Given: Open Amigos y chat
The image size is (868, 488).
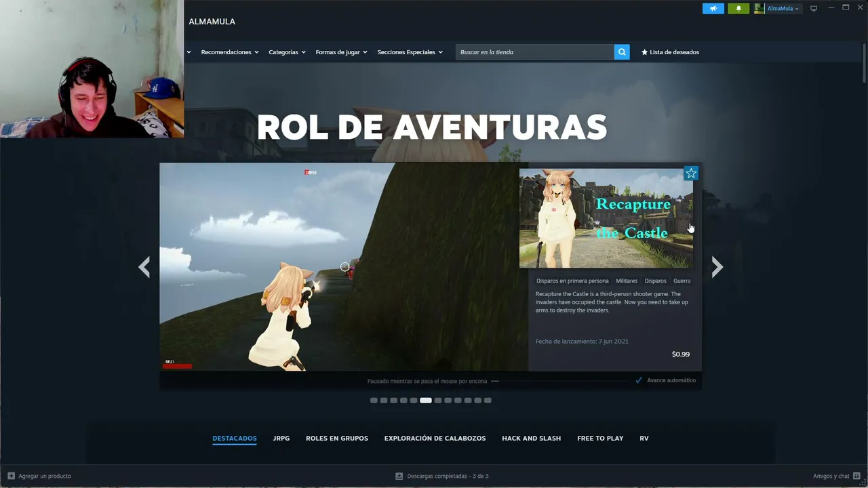Looking at the screenshot, I should click(831, 476).
